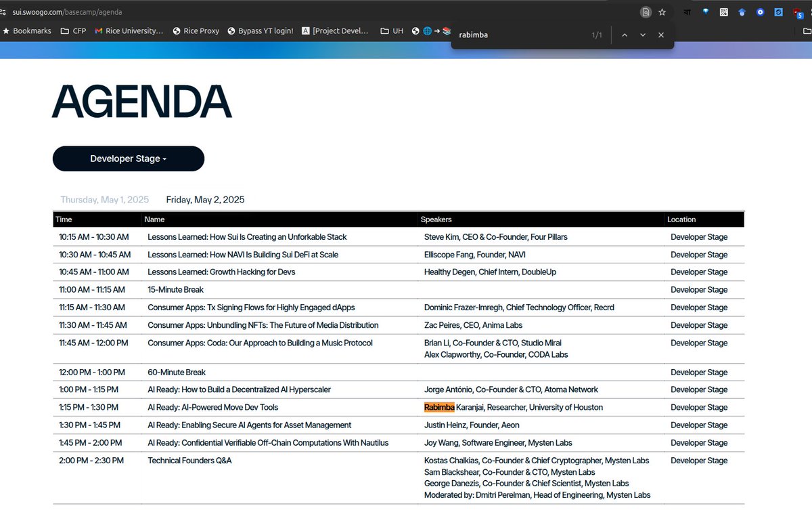812x510 pixels.
Task: Open the red shield extension with badge
Action: click(x=798, y=13)
